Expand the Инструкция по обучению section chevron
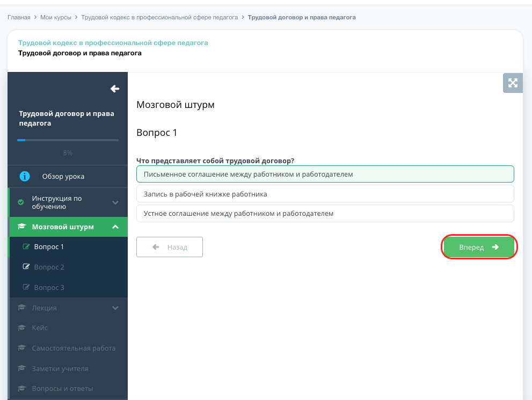This screenshot has width=532, height=400. click(x=115, y=202)
